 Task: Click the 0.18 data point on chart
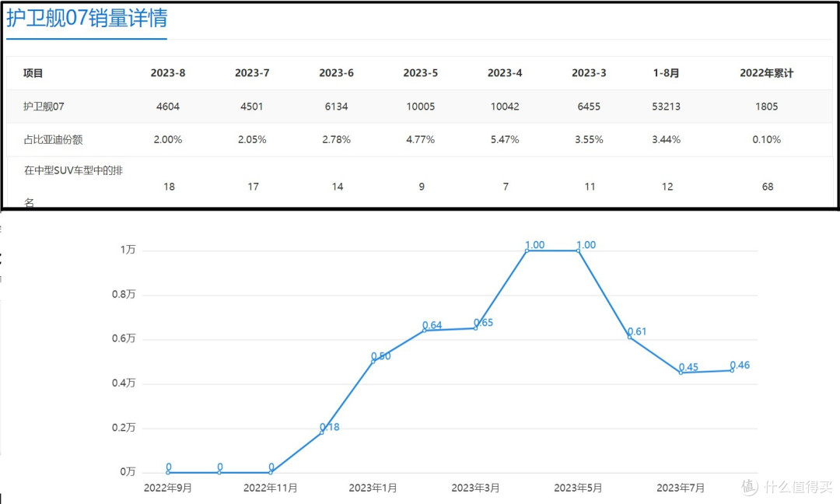pyautogui.click(x=322, y=432)
